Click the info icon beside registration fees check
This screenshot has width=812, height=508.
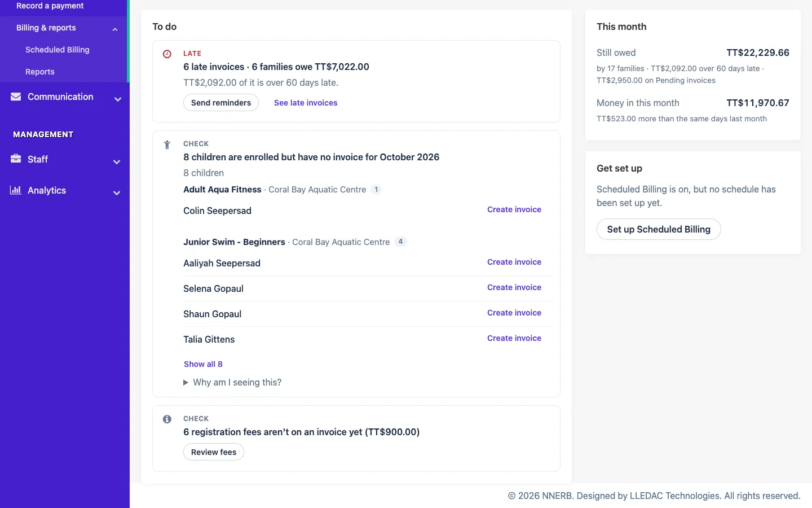167,419
